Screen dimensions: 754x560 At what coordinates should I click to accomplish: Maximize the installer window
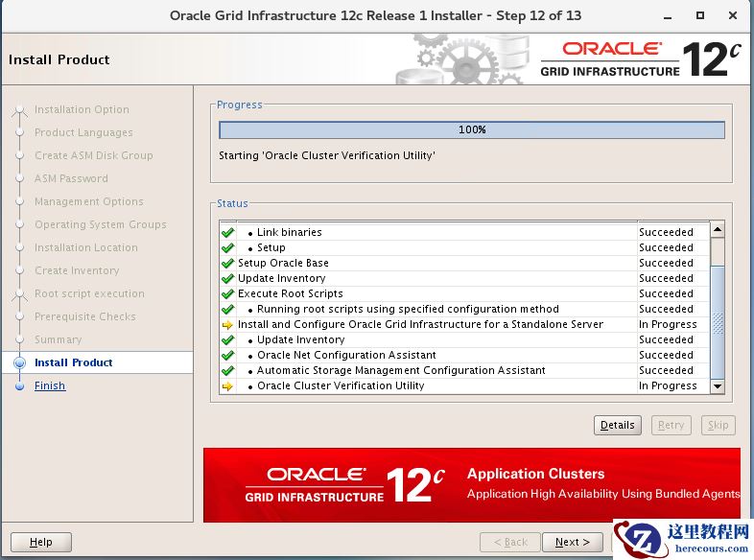tap(700, 16)
